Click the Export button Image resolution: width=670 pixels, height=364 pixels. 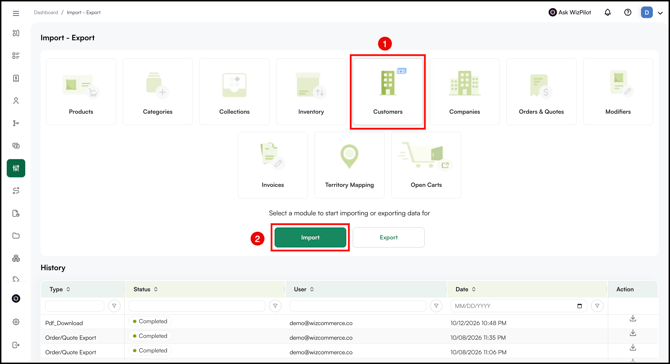pyautogui.click(x=388, y=237)
